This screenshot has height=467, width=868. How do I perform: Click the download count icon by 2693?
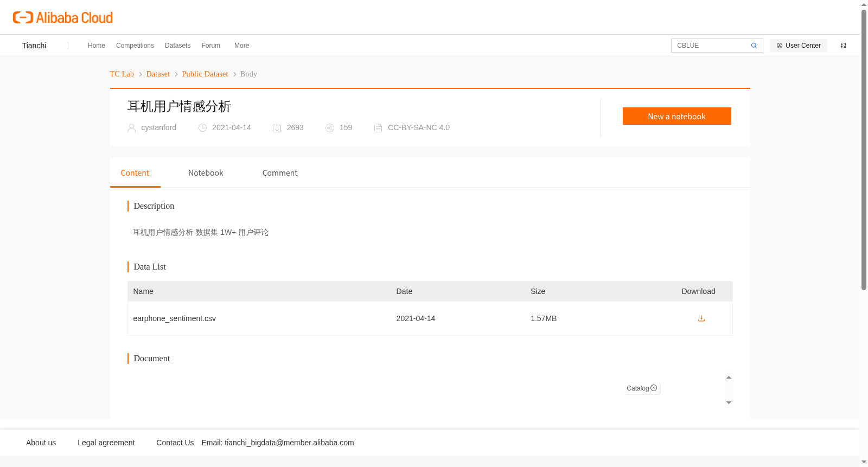tap(277, 128)
